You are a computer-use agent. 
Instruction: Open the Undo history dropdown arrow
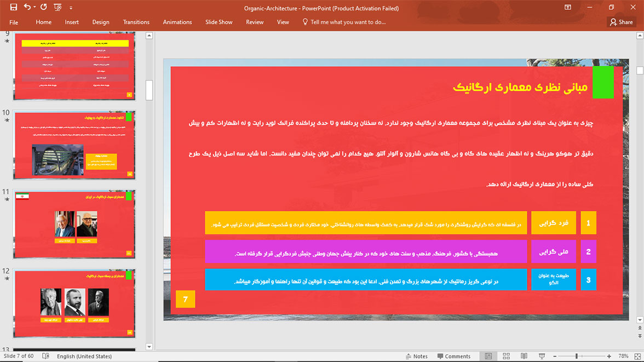(34, 7)
